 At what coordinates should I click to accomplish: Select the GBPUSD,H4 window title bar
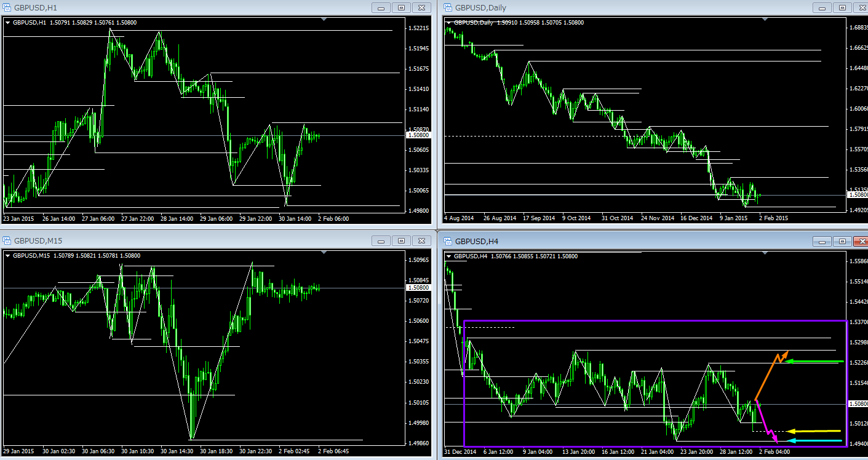tap(615, 241)
